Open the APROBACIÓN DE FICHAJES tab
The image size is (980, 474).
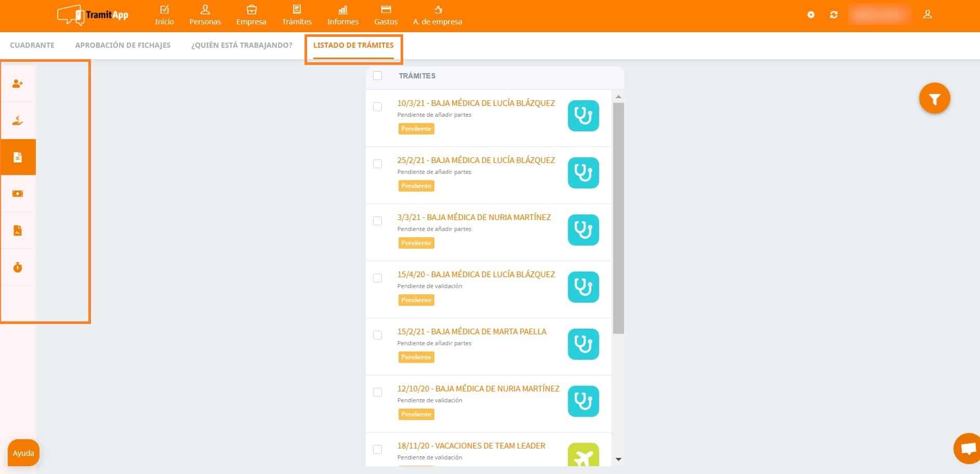pos(123,45)
